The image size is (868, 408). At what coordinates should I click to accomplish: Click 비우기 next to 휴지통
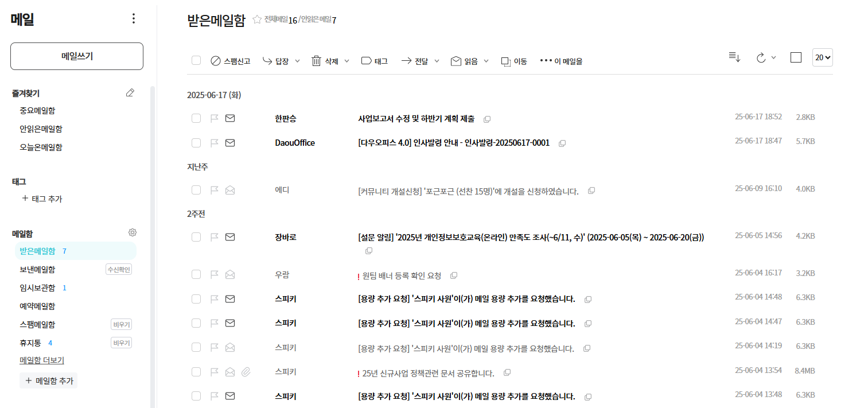pyautogui.click(x=121, y=344)
